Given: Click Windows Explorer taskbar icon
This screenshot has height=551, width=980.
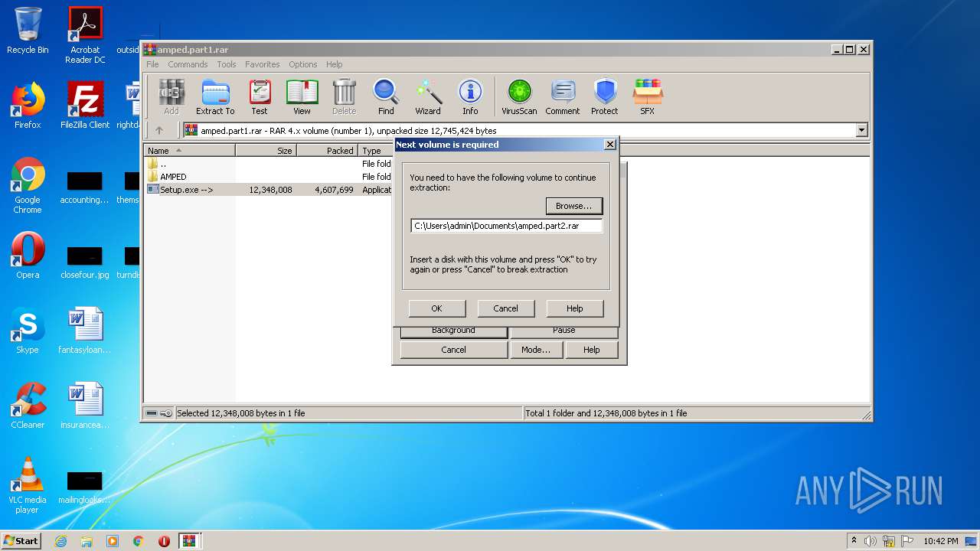Looking at the screenshot, I should point(87,541).
